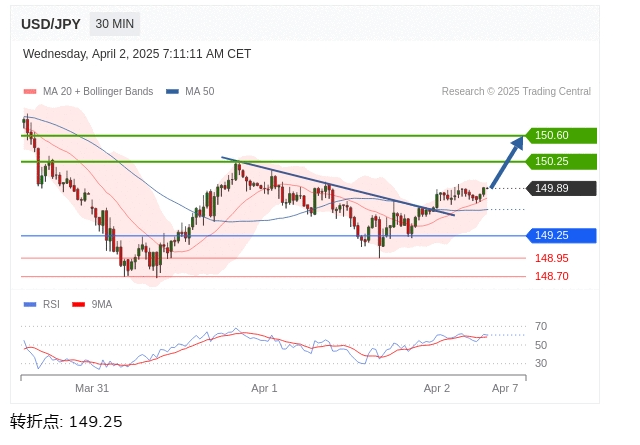640x445 pixels.
Task: Click the red 148.95 support value
Action: click(x=551, y=258)
